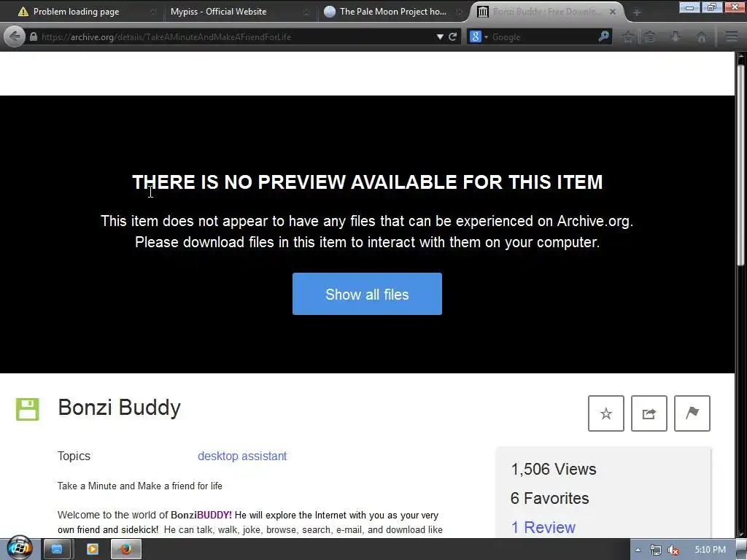The height and width of the screenshot is (560, 747).
Task: Show hidden tray icons arrow
Action: 638,550
